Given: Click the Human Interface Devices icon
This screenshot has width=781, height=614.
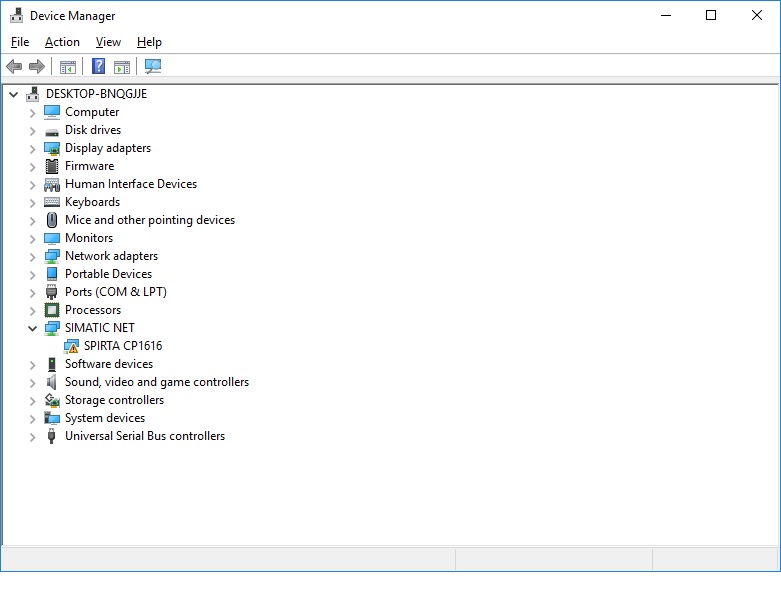Looking at the screenshot, I should 52,184.
